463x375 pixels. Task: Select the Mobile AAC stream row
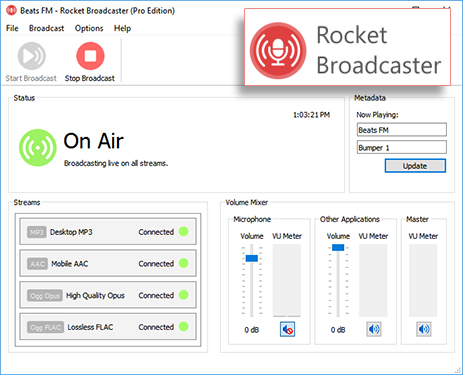[108, 263]
